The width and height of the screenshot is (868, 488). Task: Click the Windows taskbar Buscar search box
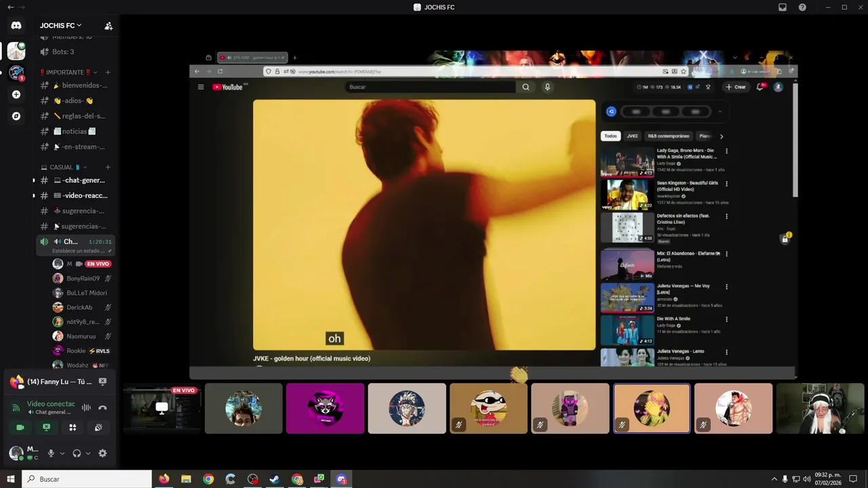point(87,479)
